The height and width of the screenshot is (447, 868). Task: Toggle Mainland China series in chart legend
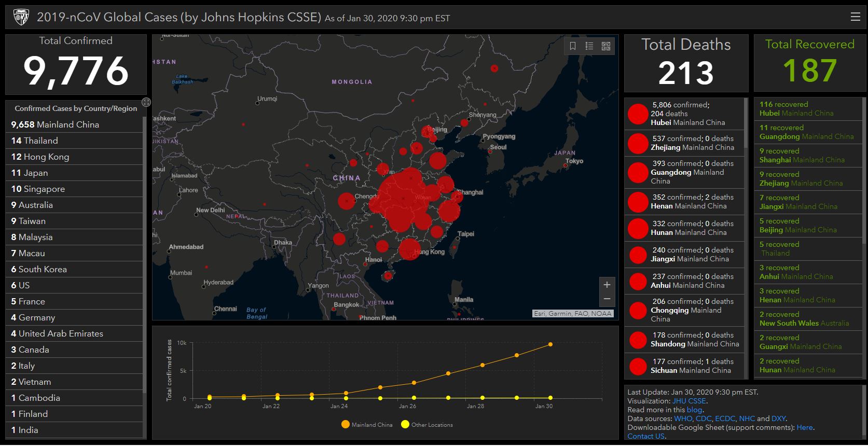[x=367, y=425]
